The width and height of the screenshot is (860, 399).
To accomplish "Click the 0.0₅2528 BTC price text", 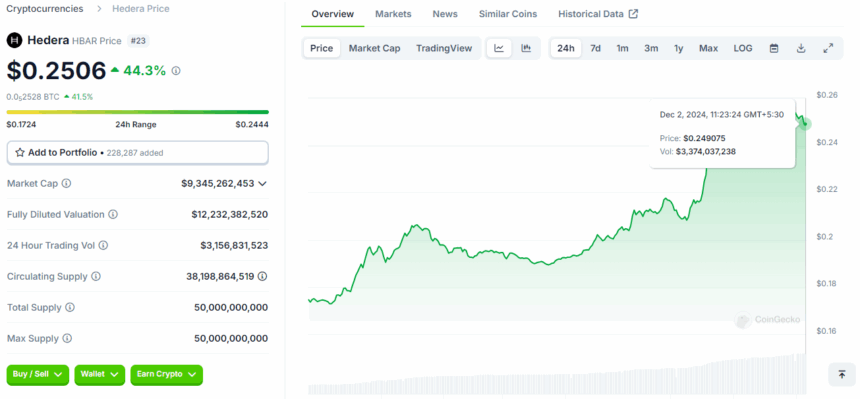I will (x=33, y=97).
